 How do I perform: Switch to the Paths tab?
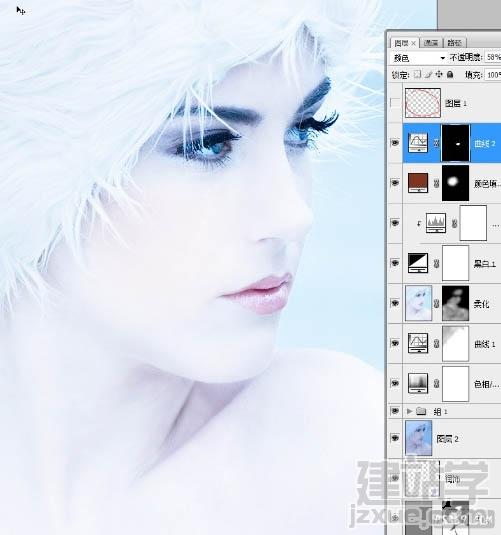(x=455, y=43)
